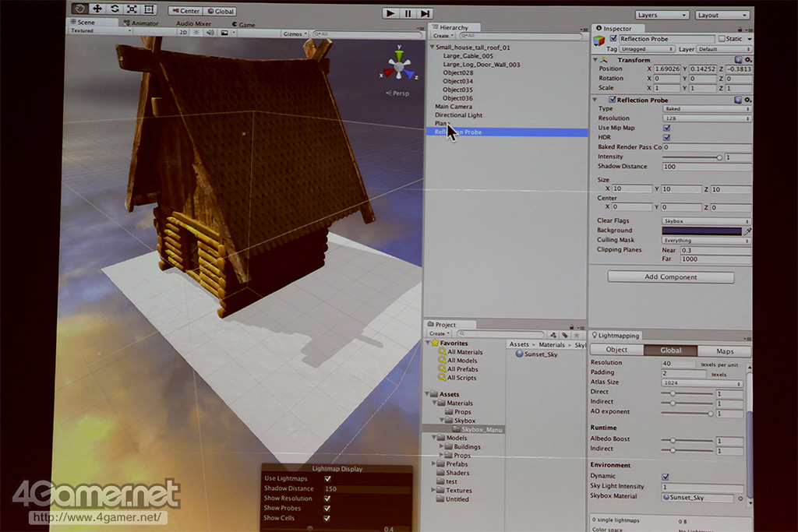Image resolution: width=798 pixels, height=532 pixels.
Task: Open the Gizmos dropdown
Action: [x=295, y=33]
